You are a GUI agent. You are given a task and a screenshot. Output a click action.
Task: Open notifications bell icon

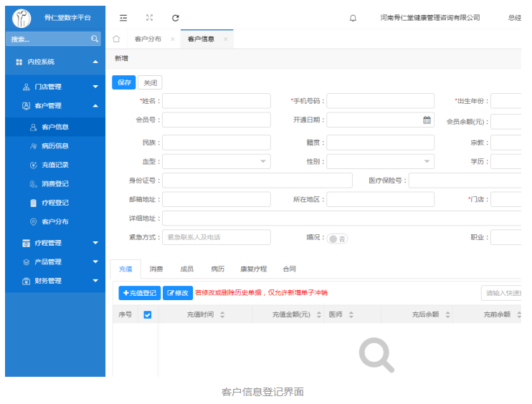(x=353, y=18)
